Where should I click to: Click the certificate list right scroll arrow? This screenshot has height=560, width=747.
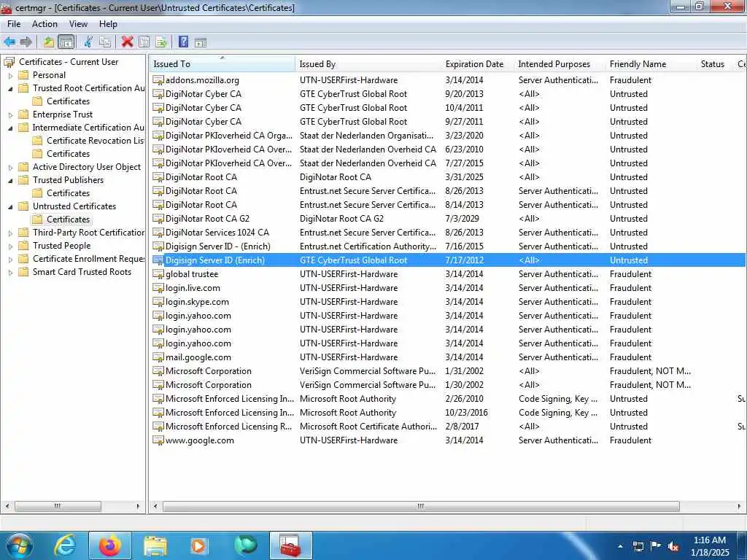[739, 506]
